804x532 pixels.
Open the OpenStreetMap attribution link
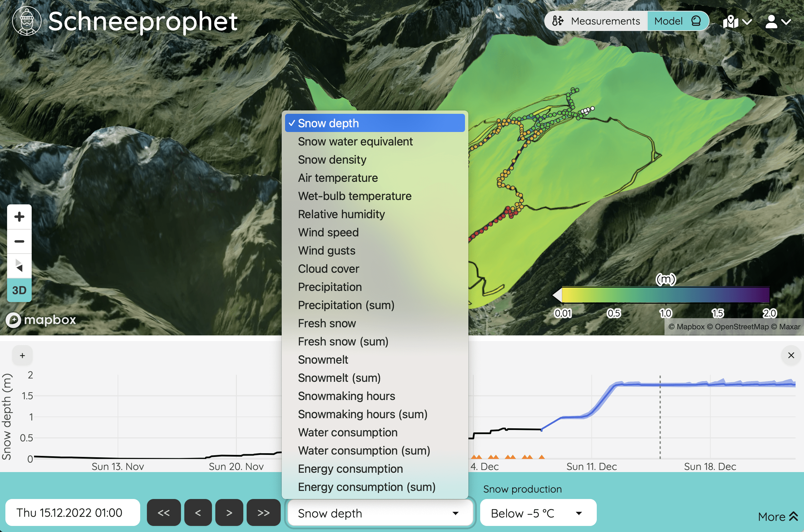pos(738,327)
